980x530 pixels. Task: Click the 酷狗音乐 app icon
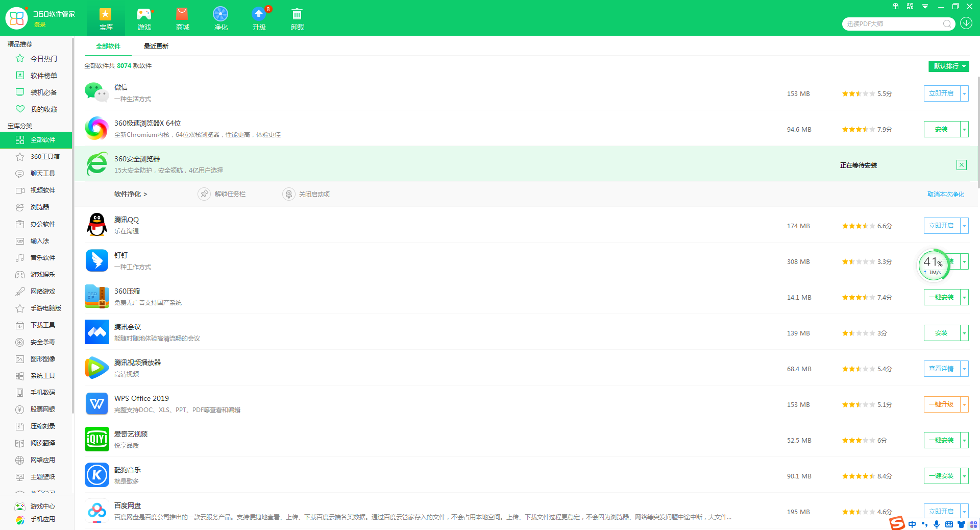(x=96, y=475)
